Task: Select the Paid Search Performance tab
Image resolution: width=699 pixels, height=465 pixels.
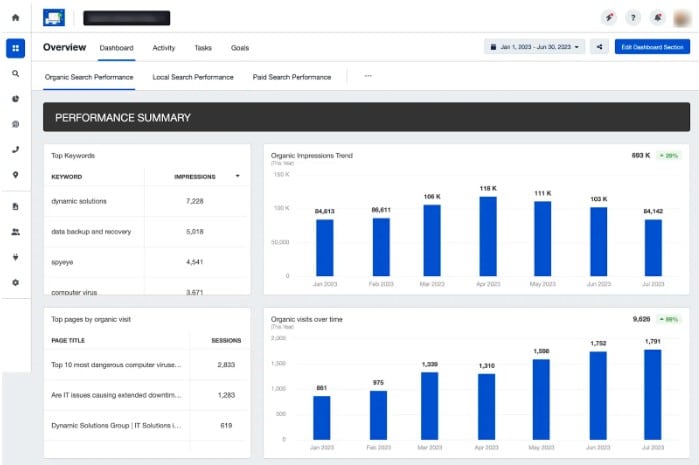Action: coord(291,77)
